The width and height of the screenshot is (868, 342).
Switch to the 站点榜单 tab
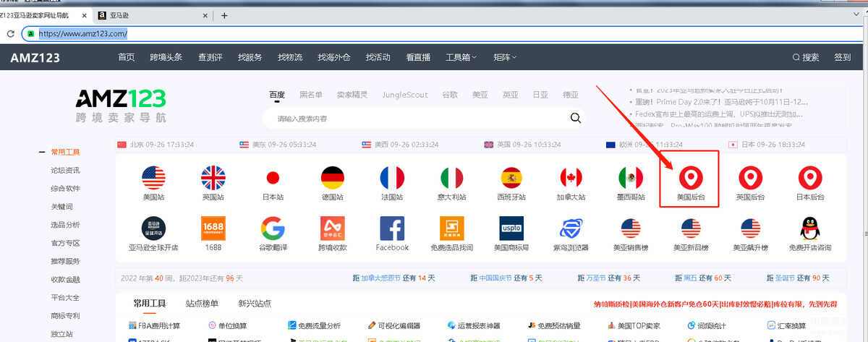click(202, 304)
